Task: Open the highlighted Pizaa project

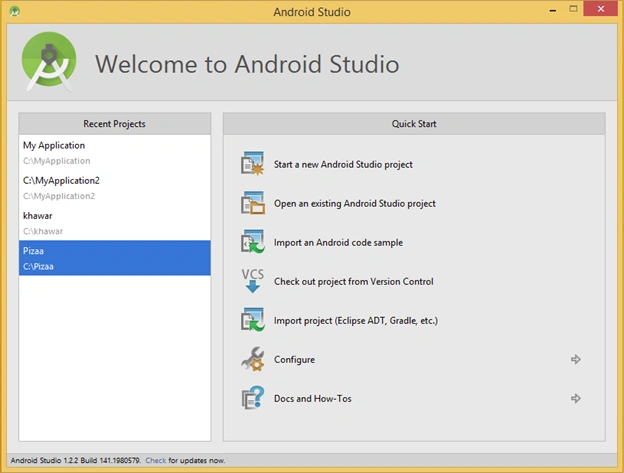Action: tap(115, 258)
